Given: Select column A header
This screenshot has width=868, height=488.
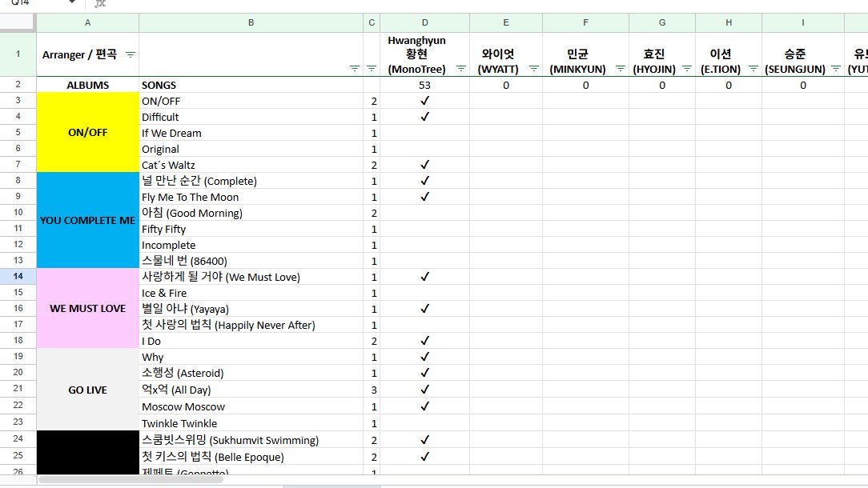Looking at the screenshot, I should [87, 22].
